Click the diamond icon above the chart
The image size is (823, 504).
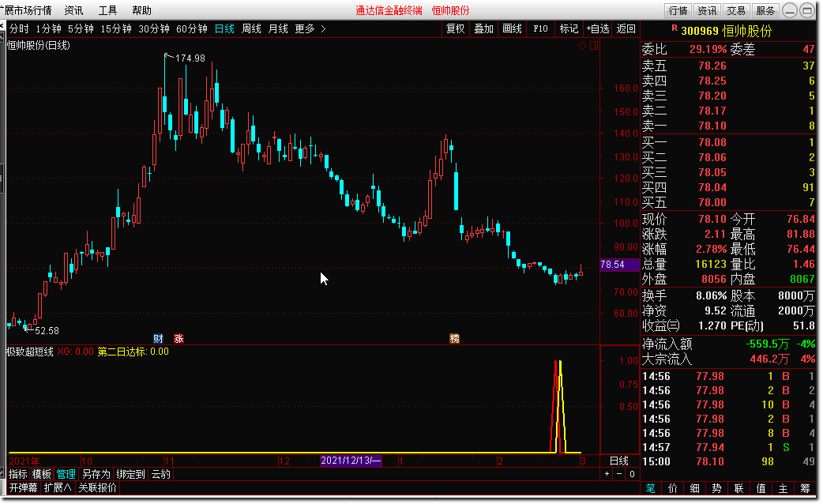tap(582, 46)
